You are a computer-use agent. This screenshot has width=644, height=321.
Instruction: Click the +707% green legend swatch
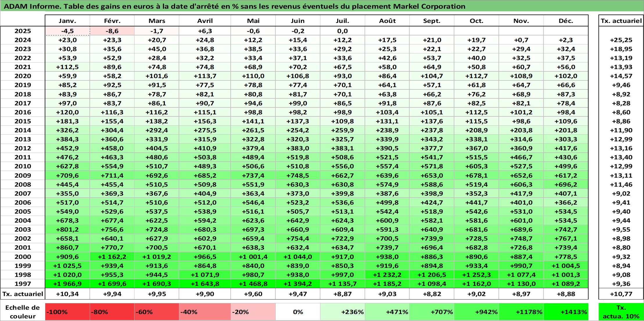(x=432, y=312)
